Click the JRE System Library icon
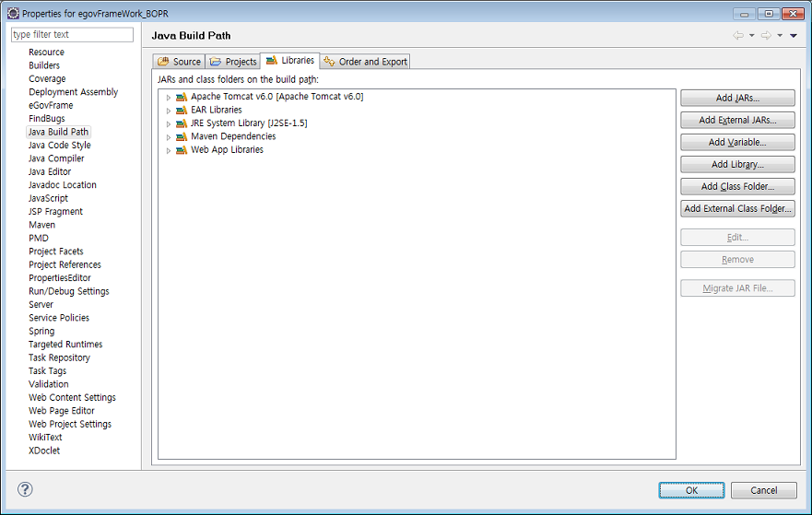Screen dimensions: 812x515 click(x=182, y=123)
